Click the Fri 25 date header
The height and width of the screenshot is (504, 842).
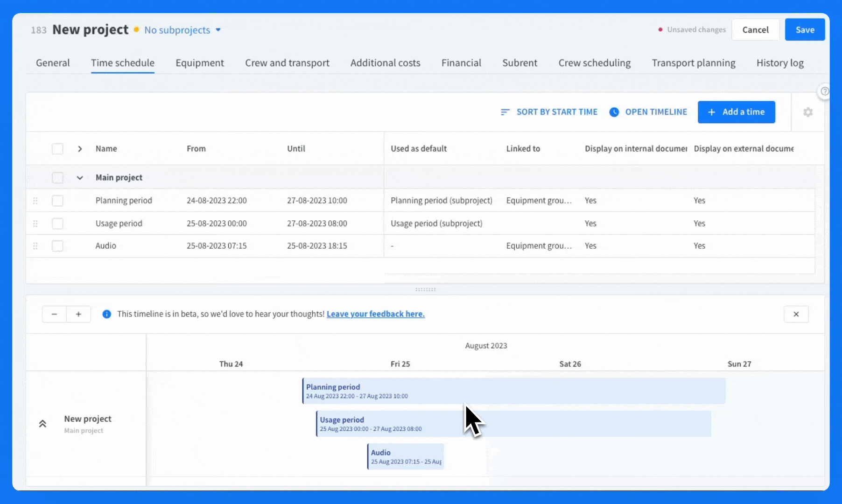(400, 364)
